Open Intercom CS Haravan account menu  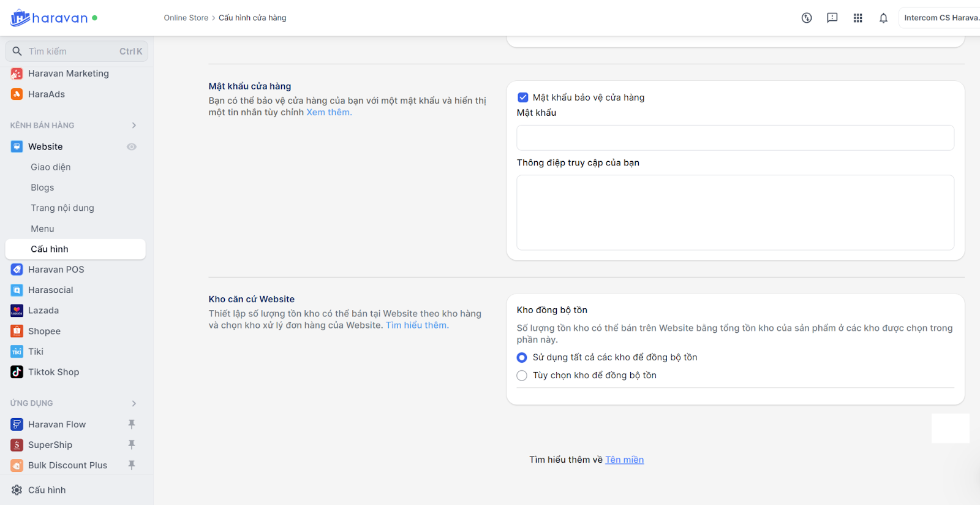coord(940,18)
